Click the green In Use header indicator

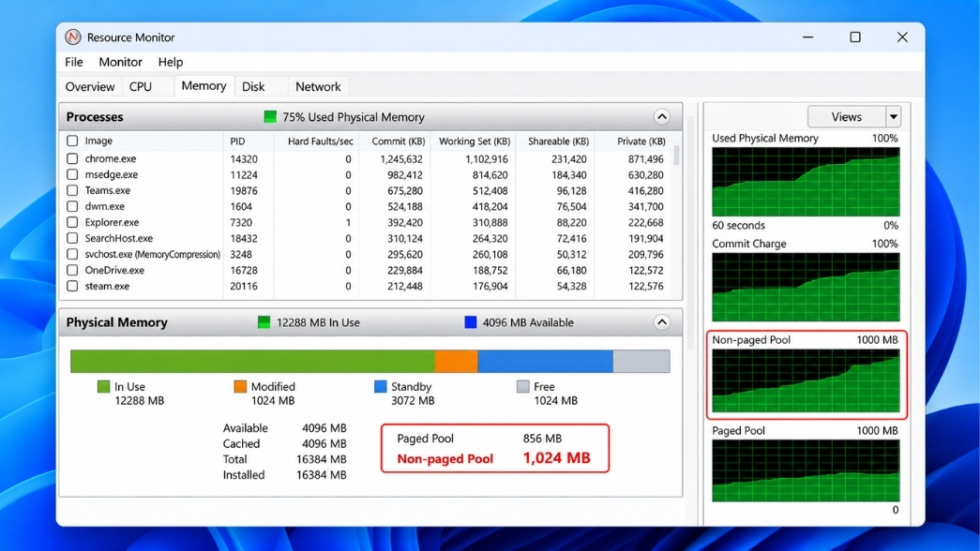264,322
